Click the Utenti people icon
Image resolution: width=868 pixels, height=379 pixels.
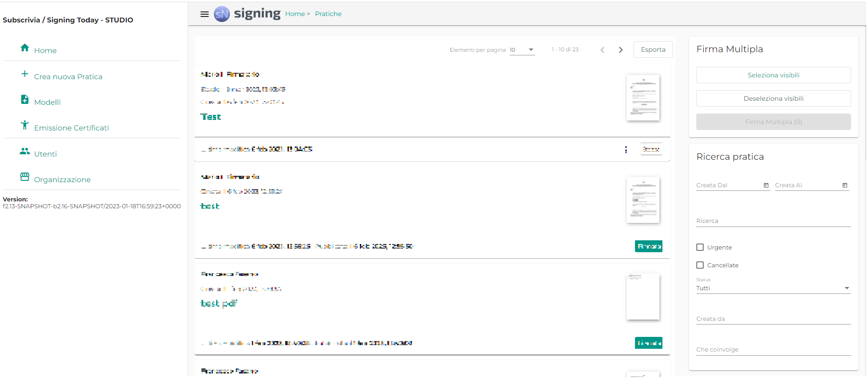(x=25, y=152)
